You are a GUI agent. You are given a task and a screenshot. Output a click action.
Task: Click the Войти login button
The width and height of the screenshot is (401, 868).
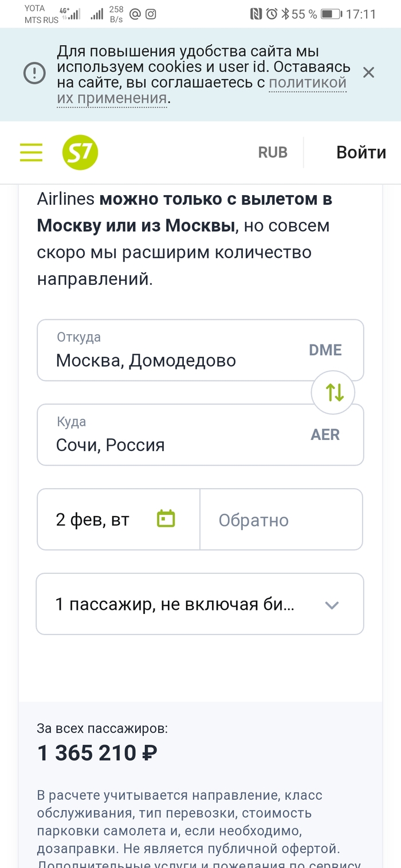tap(361, 152)
